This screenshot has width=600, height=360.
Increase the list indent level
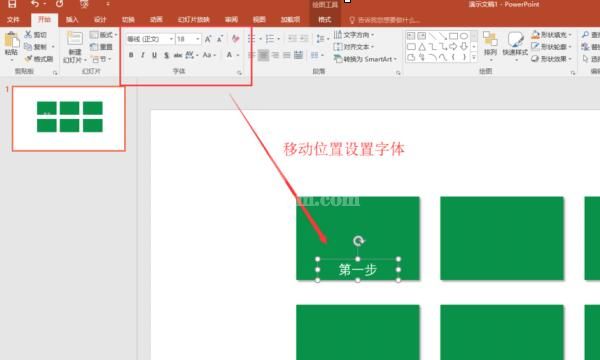[x=304, y=39]
